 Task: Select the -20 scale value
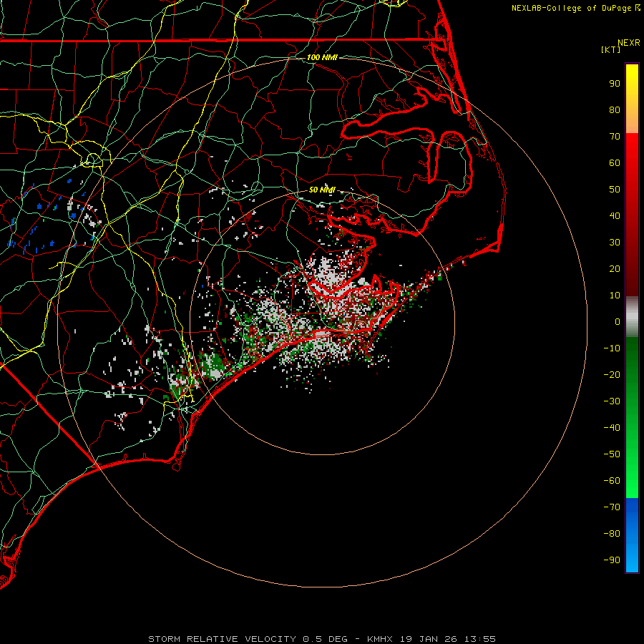[612, 375]
